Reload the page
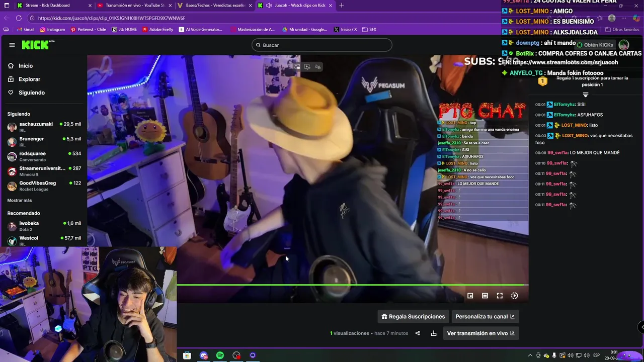The width and height of the screenshot is (644, 362). coord(19,18)
